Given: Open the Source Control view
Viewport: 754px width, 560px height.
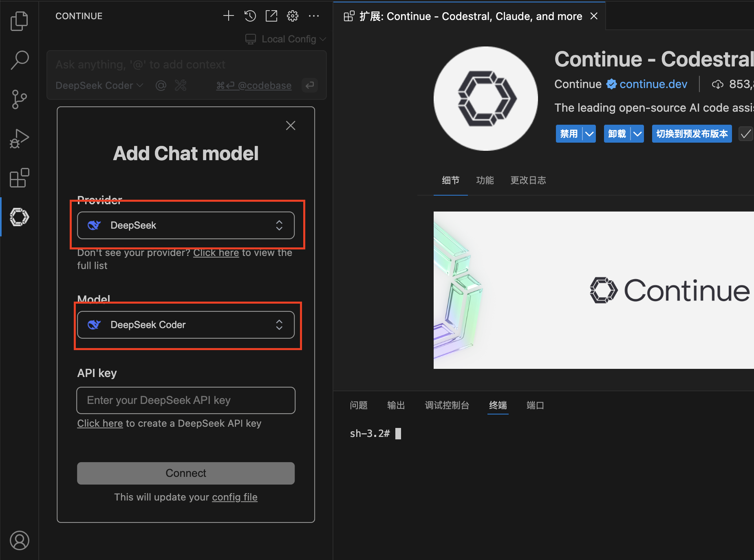Looking at the screenshot, I should pos(19,99).
